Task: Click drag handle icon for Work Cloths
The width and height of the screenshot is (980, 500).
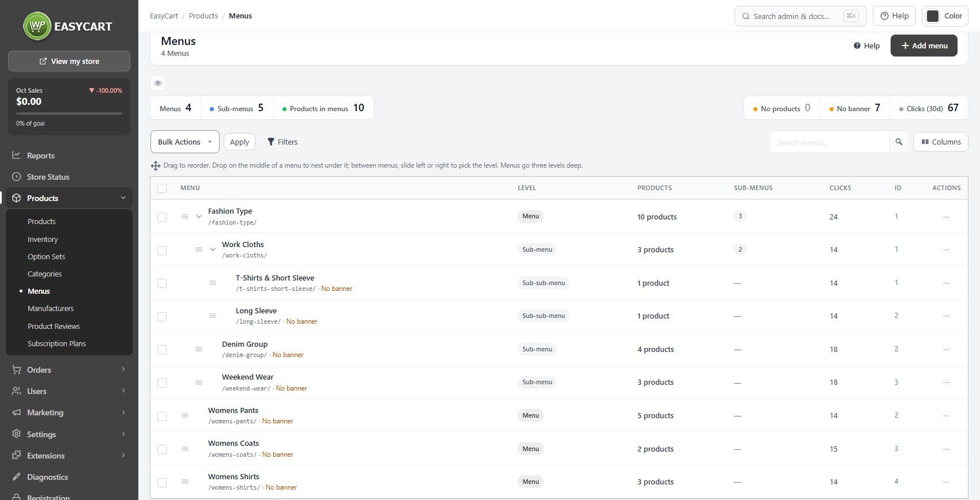Action: pyautogui.click(x=199, y=249)
